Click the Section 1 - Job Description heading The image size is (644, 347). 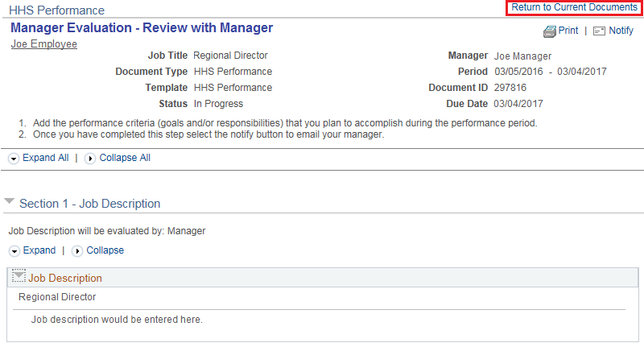click(x=89, y=204)
